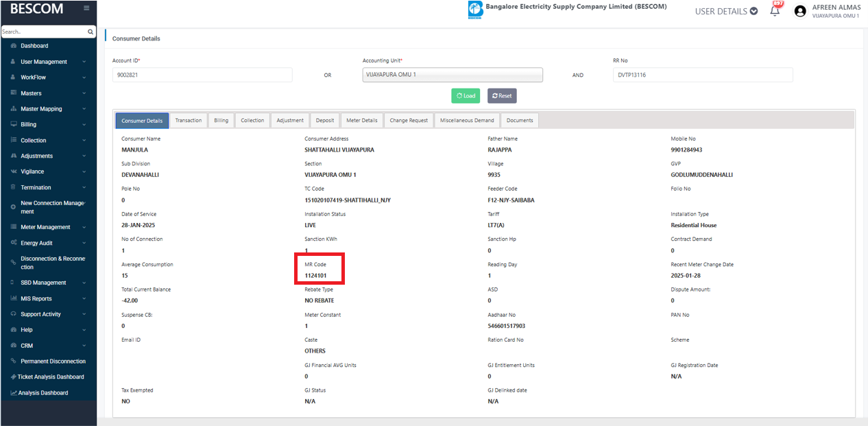The width and height of the screenshot is (868, 426).
Task: Click the rebate type NO REBATE
Action: click(x=320, y=300)
